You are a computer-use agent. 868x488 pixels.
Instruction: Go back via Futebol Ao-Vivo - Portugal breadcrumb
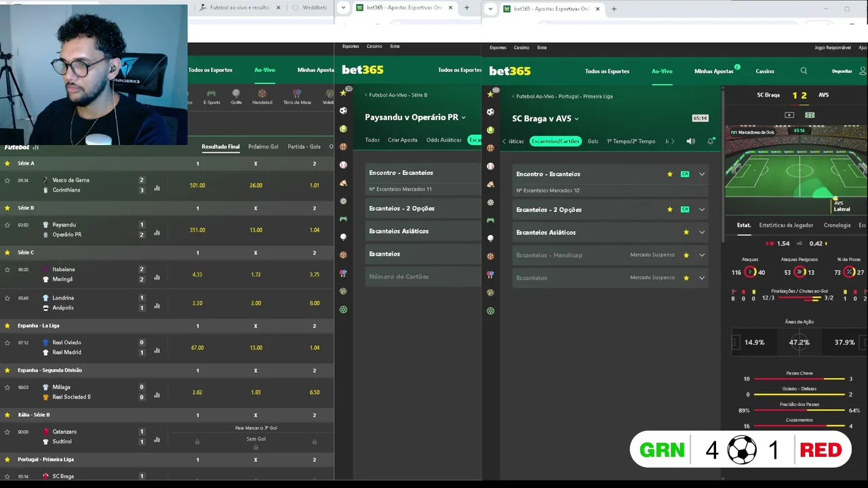[562, 96]
